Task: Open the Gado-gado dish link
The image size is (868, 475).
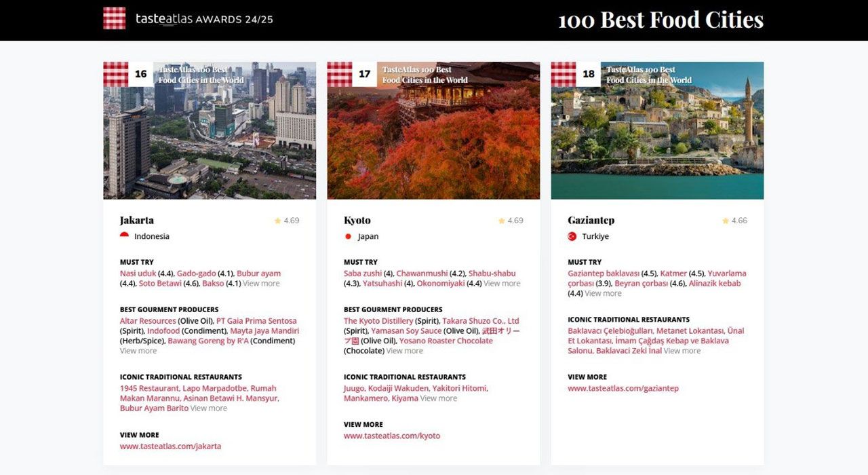Action: coord(196,273)
